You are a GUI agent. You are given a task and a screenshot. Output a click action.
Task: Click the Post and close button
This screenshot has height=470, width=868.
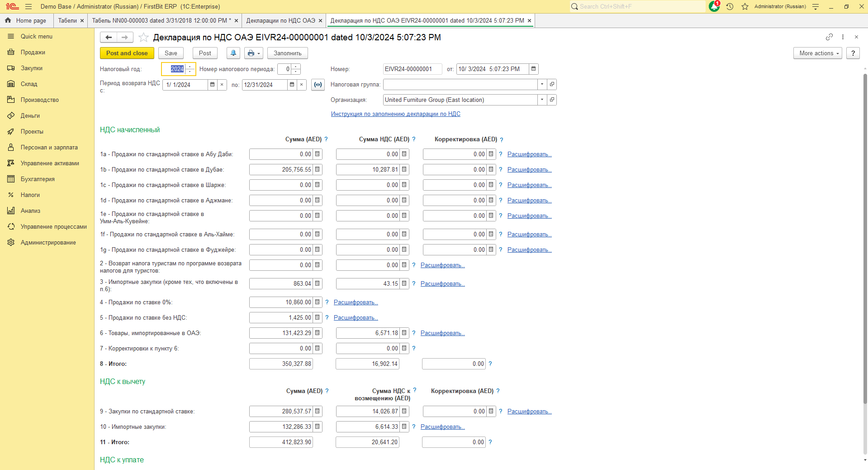pyautogui.click(x=127, y=53)
